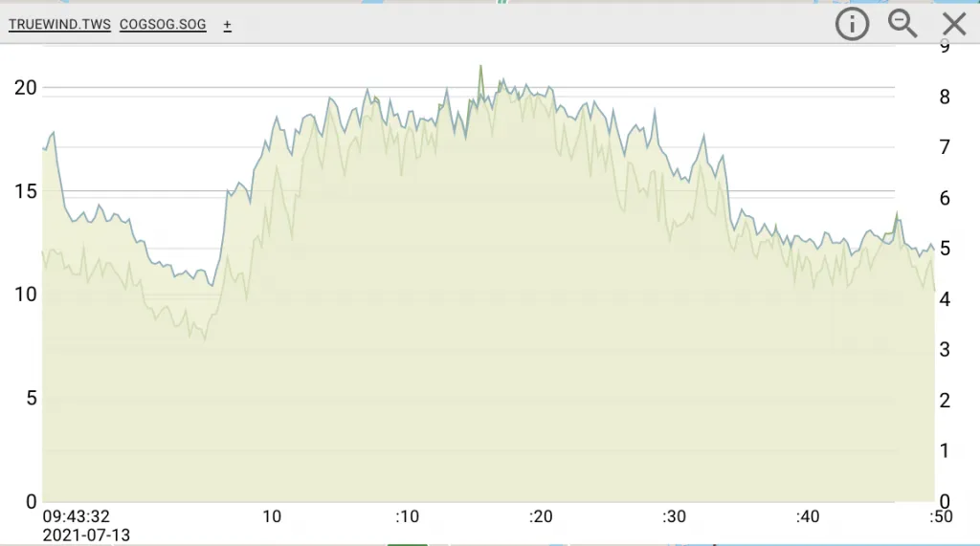Select the :30 tick on time axis

(x=675, y=516)
